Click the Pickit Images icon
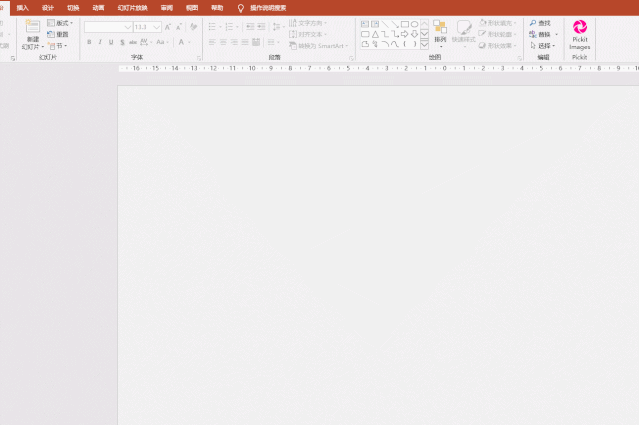The height and width of the screenshot is (425, 639). click(580, 28)
